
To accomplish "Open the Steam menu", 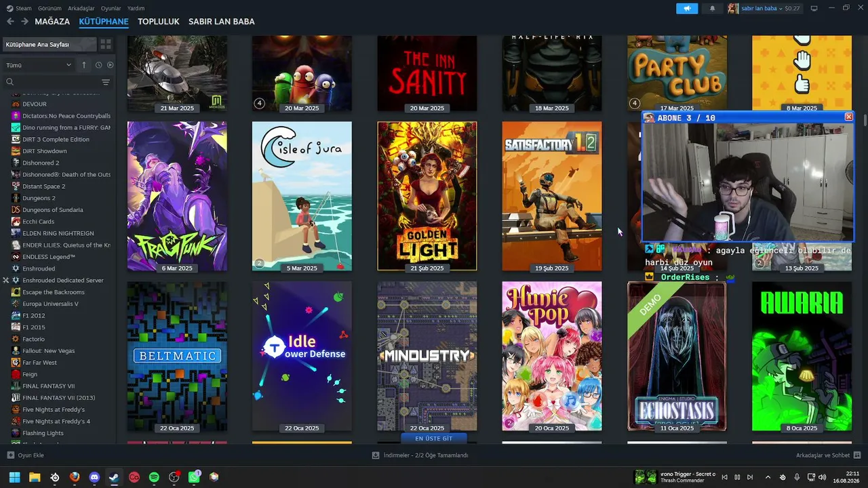I will click(x=19, y=8).
